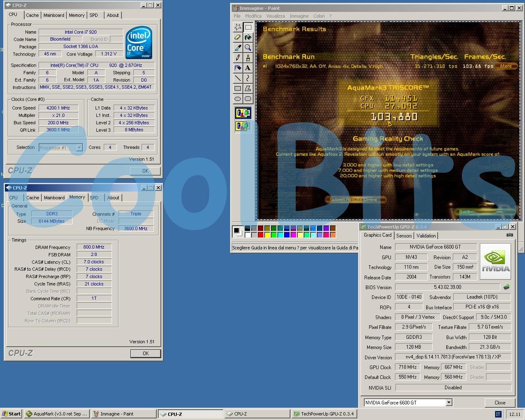This screenshot has width=525, height=420.
Task: Click OK in the CPU-Z Memory window
Action: point(146,353)
